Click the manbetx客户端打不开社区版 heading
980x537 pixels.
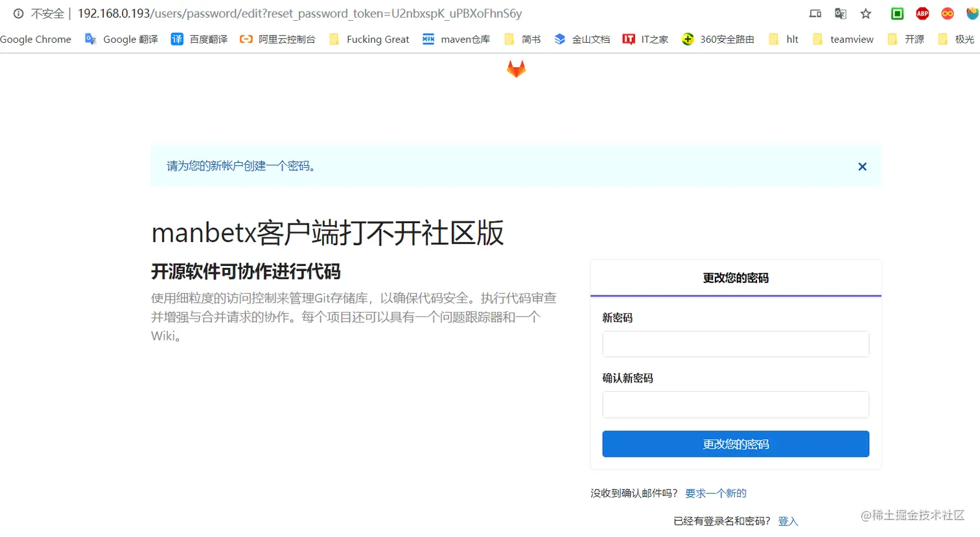pyautogui.click(x=327, y=233)
